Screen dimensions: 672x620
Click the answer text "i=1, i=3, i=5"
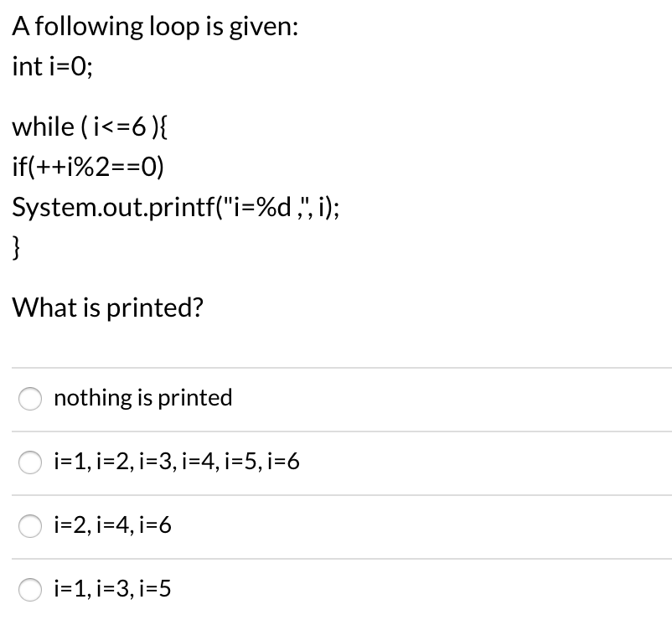(x=112, y=589)
